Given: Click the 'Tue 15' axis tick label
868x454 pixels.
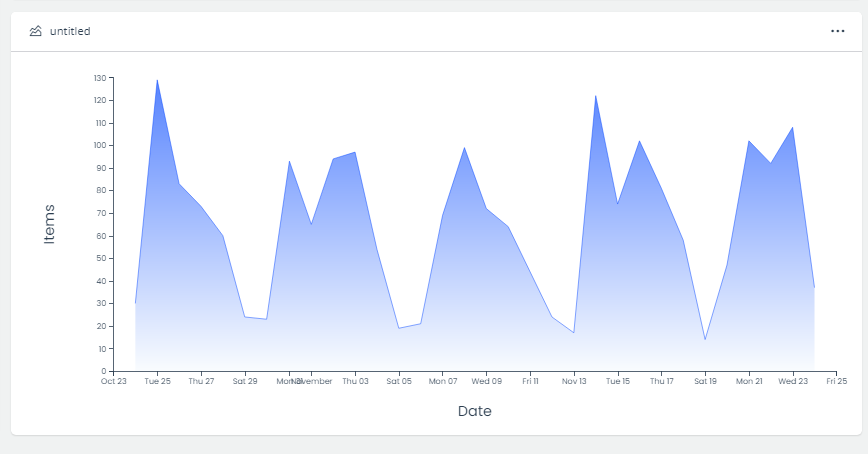Looking at the screenshot, I should coord(618,381).
